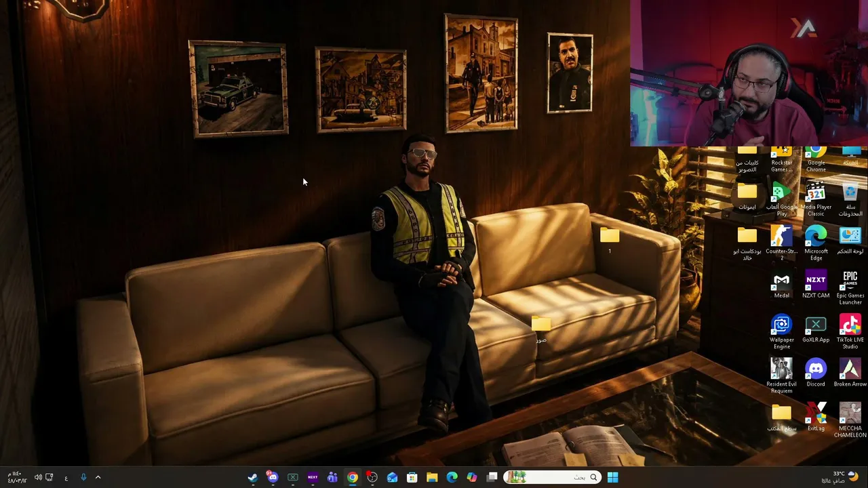
Task: Open Task View from the taskbar
Action: coord(492,477)
